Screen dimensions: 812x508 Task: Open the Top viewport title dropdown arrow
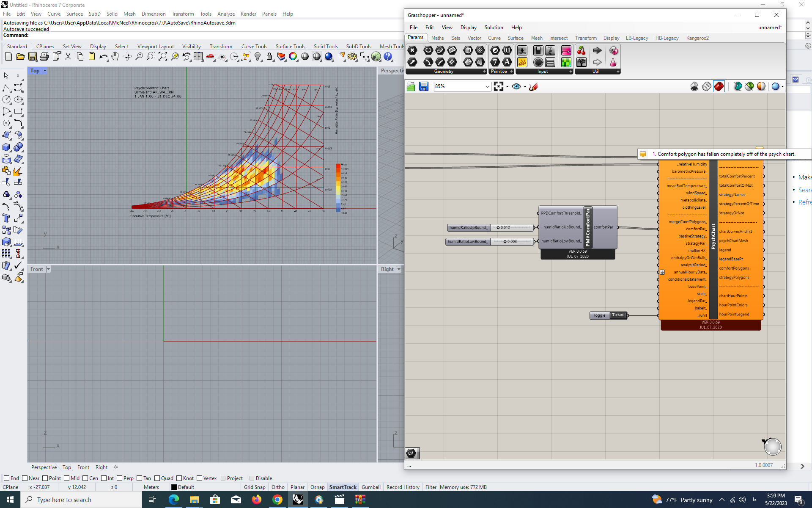point(45,71)
